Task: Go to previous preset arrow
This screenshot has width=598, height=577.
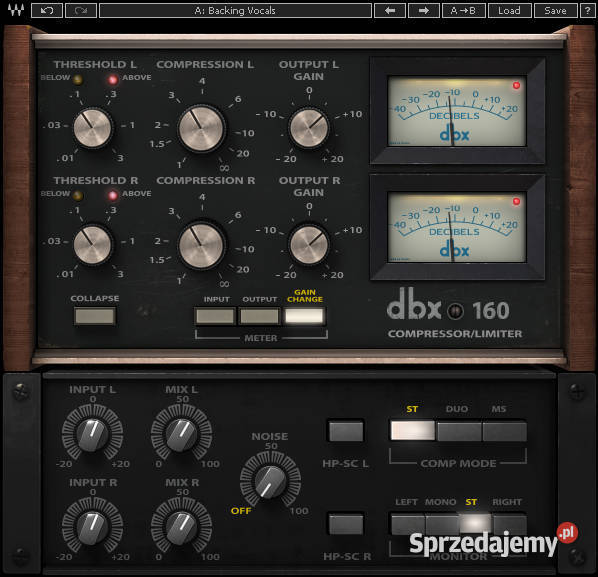Action: pyautogui.click(x=390, y=11)
